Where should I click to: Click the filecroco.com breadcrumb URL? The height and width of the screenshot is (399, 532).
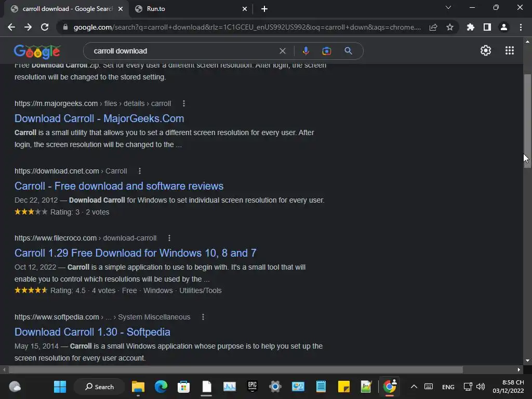point(86,238)
